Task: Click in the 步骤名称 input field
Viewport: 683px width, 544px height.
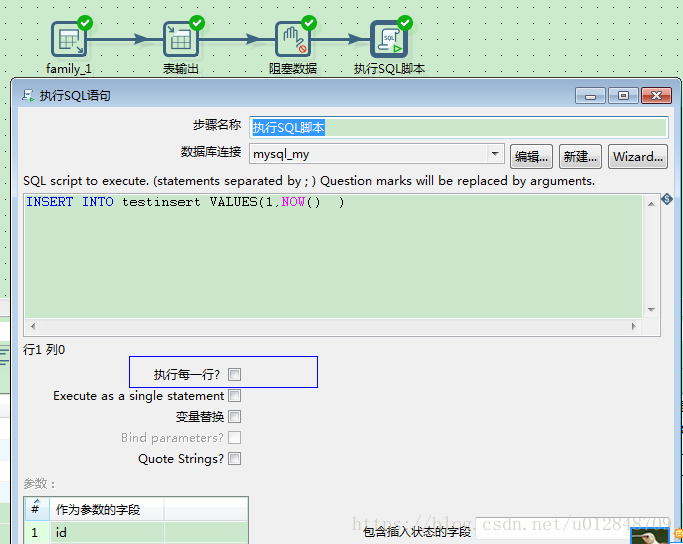Action: 459,128
